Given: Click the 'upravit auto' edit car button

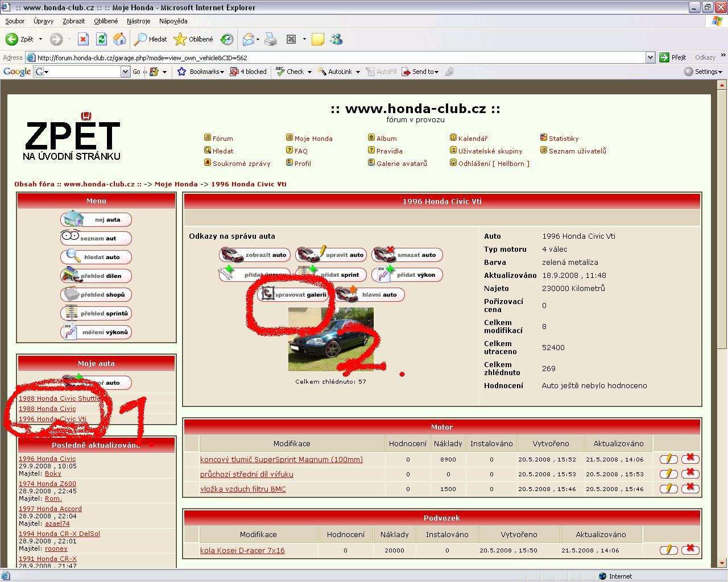Looking at the screenshot, I should point(330,255).
